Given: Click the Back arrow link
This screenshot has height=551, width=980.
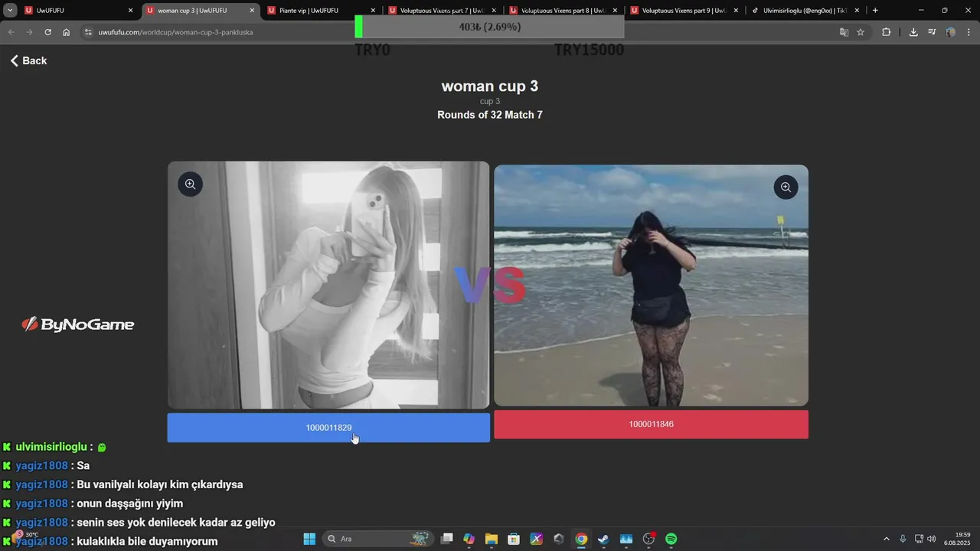Looking at the screenshot, I should coord(28,60).
